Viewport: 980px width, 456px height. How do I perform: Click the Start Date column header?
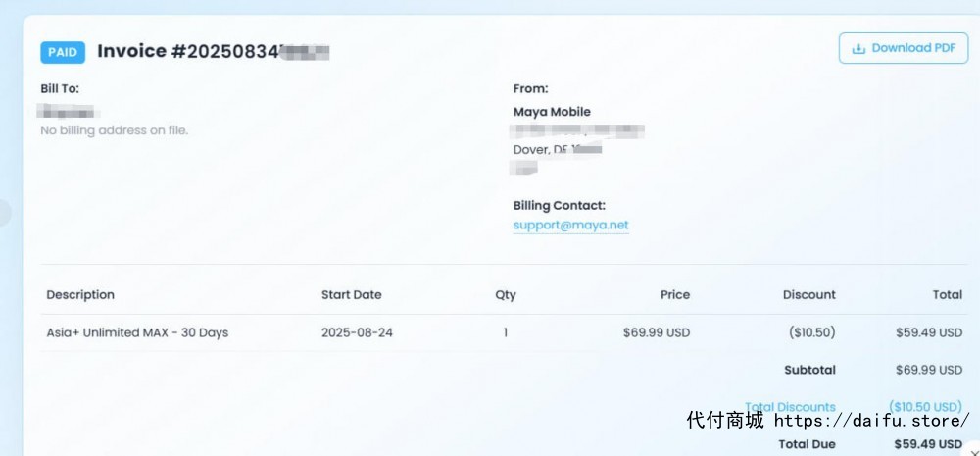point(351,294)
